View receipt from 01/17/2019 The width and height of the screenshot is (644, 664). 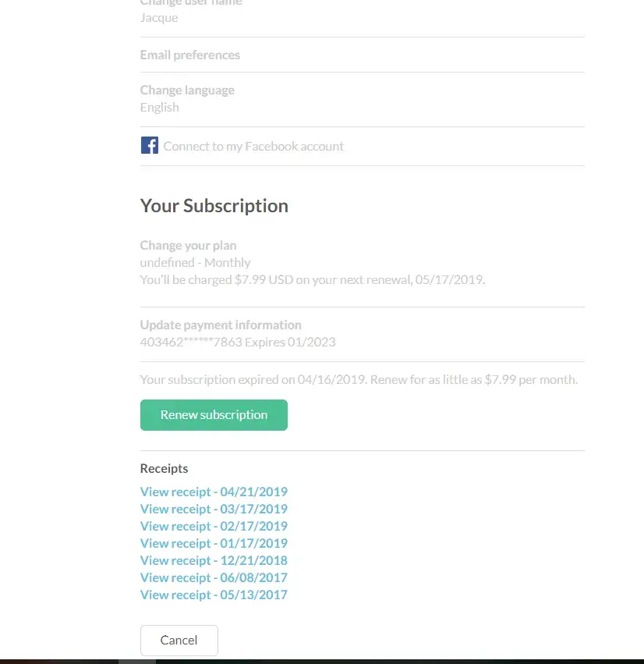coord(214,543)
